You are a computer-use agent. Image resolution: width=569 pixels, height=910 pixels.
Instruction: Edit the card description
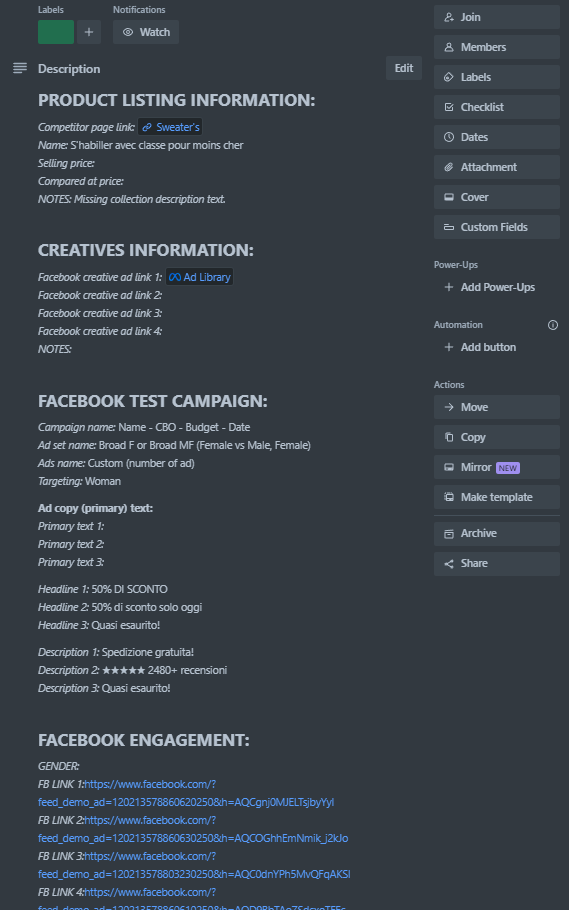click(404, 68)
